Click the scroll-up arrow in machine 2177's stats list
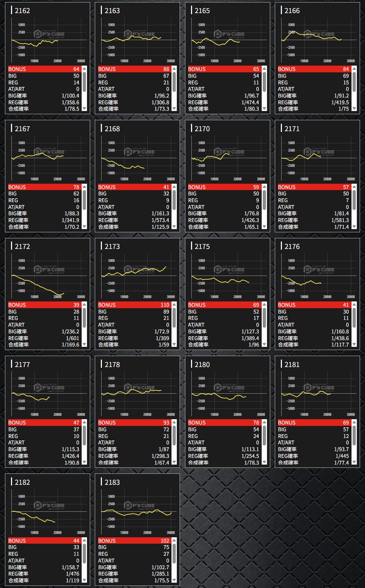This screenshot has width=365, height=588. (x=84, y=422)
